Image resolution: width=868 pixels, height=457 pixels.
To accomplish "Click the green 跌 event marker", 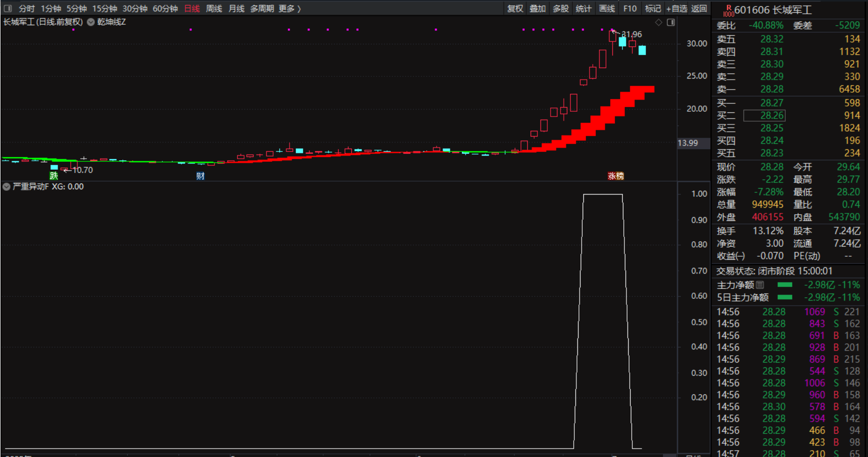I will (x=54, y=176).
